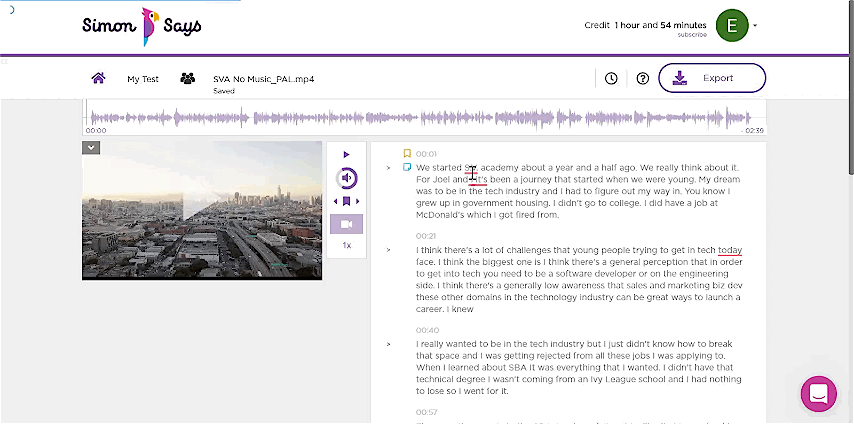Collapse the video preview with the chevron
Viewport: 854px width, 424px height.
91,148
